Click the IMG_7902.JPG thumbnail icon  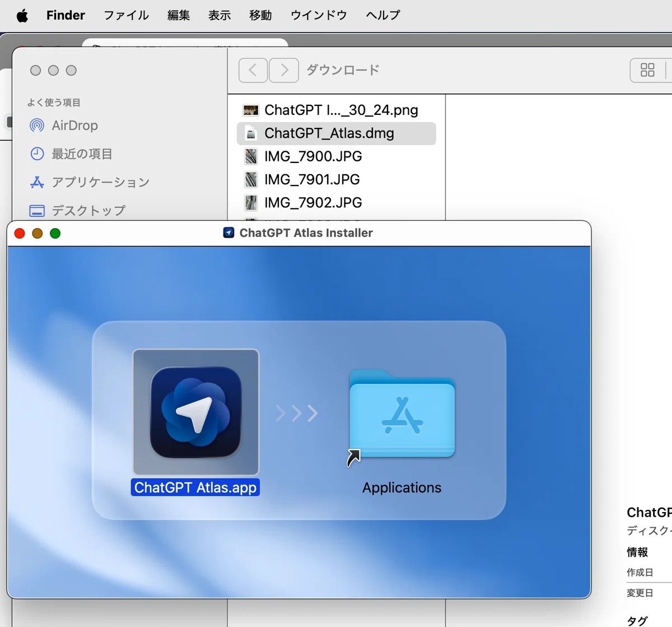(251, 202)
